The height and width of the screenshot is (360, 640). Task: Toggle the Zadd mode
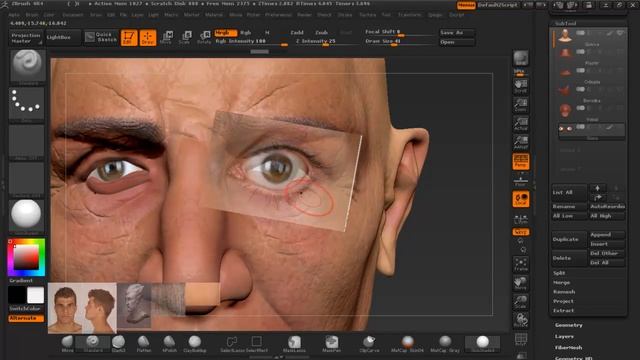click(x=297, y=33)
